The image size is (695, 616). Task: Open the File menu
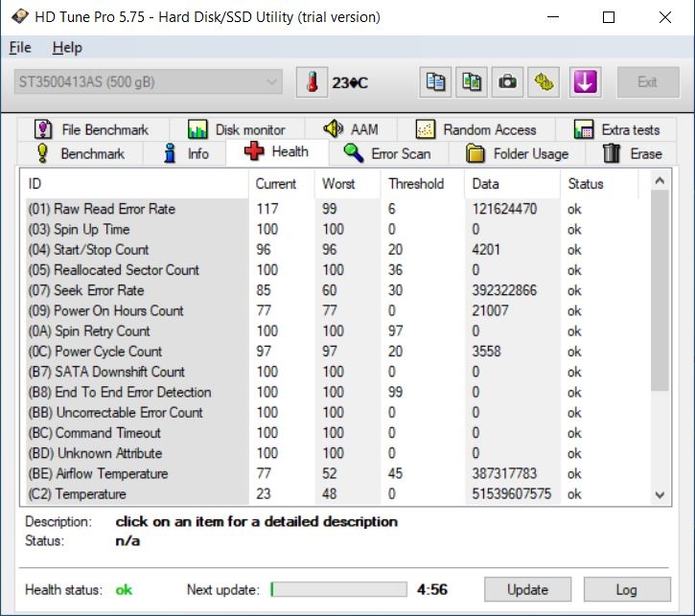coord(20,47)
